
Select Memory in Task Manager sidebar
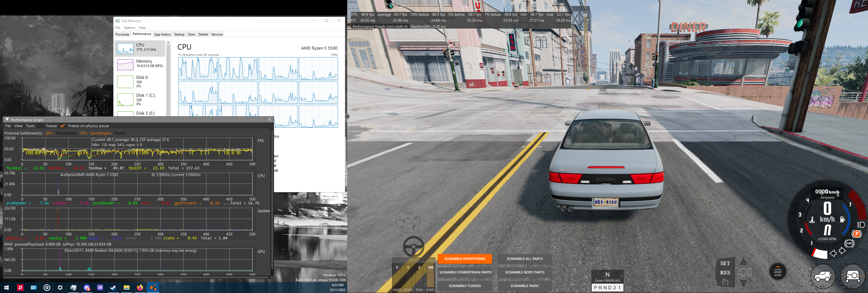point(140,64)
